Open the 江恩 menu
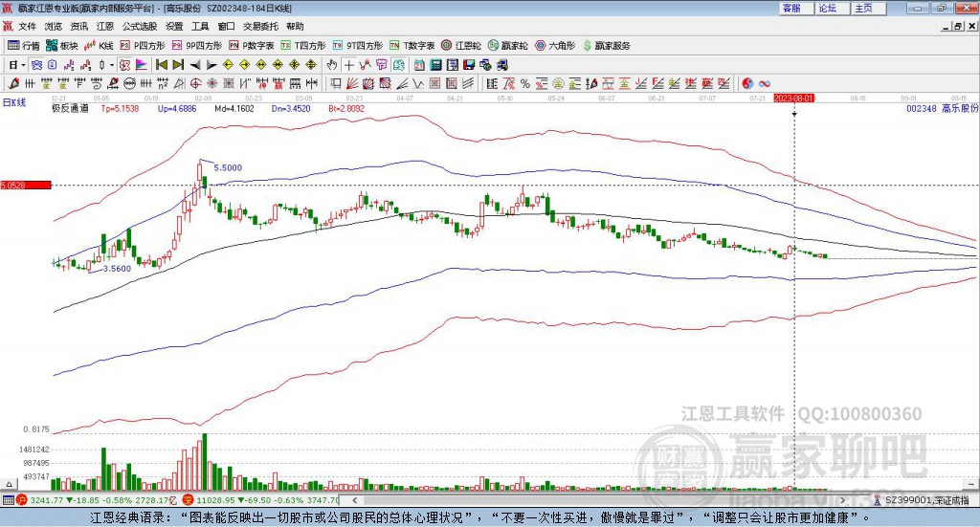The image size is (980, 527). click(105, 26)
